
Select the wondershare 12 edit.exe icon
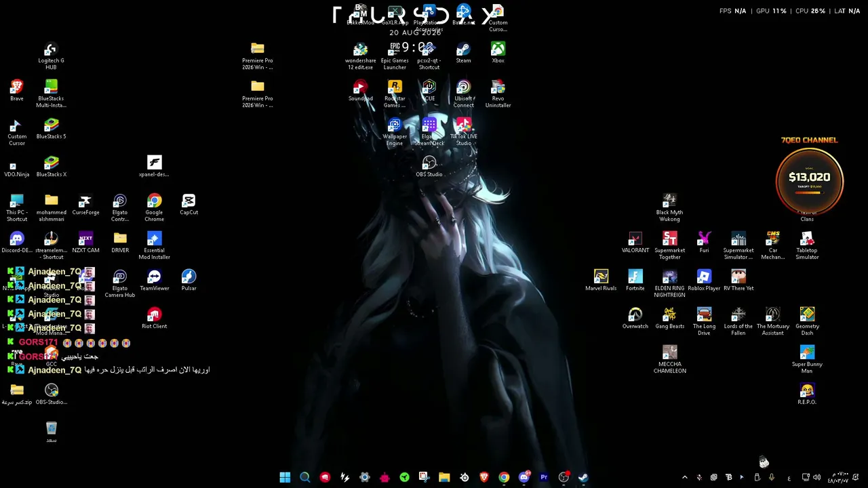click(360, 56)
